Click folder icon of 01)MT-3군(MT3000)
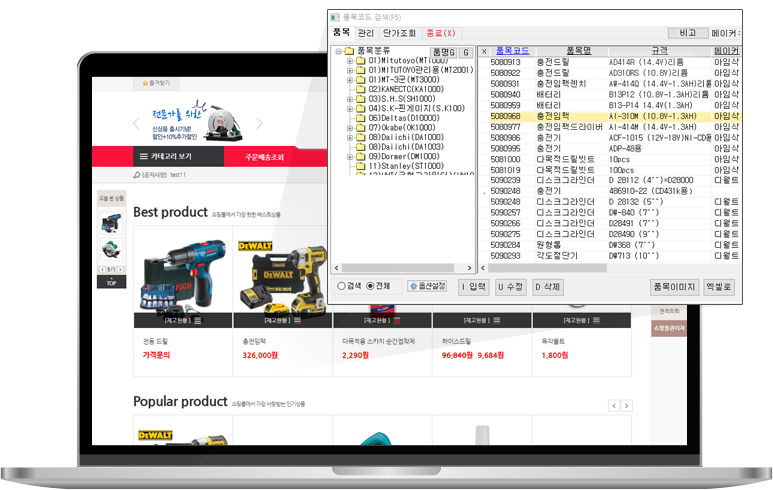This screenshot has height=490, width=773. coord(360,80)
